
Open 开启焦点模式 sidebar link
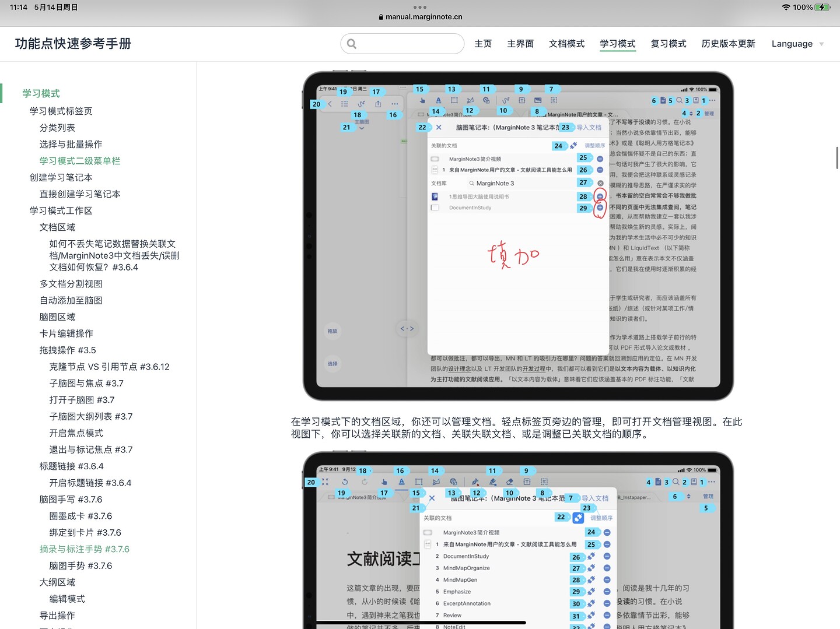tap(76, 433)
